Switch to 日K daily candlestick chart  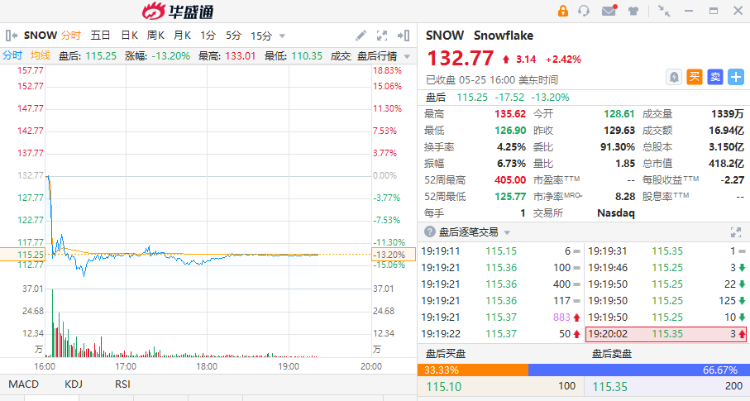point(129,35)
